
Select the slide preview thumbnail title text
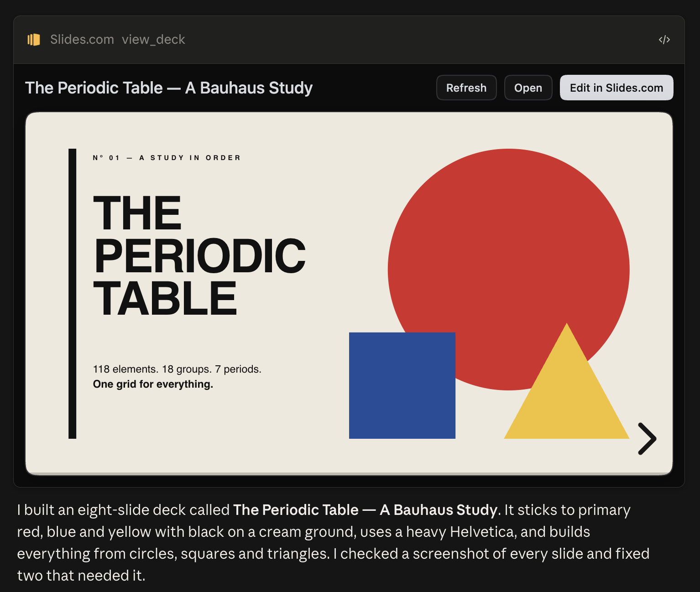(x=199, y=255)
